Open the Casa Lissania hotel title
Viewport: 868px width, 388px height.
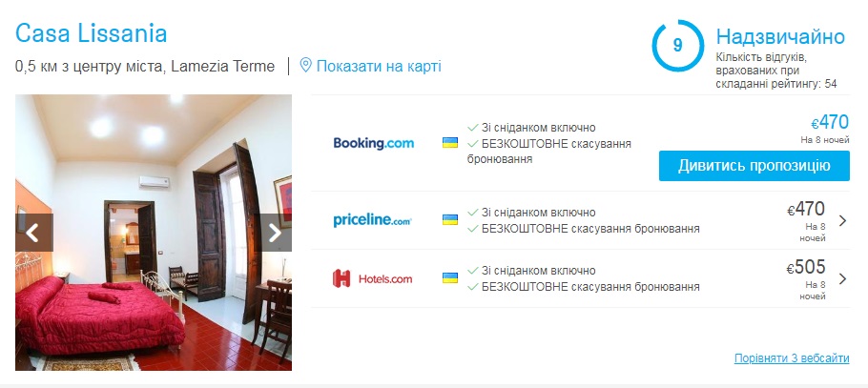[x=92, y=33]
